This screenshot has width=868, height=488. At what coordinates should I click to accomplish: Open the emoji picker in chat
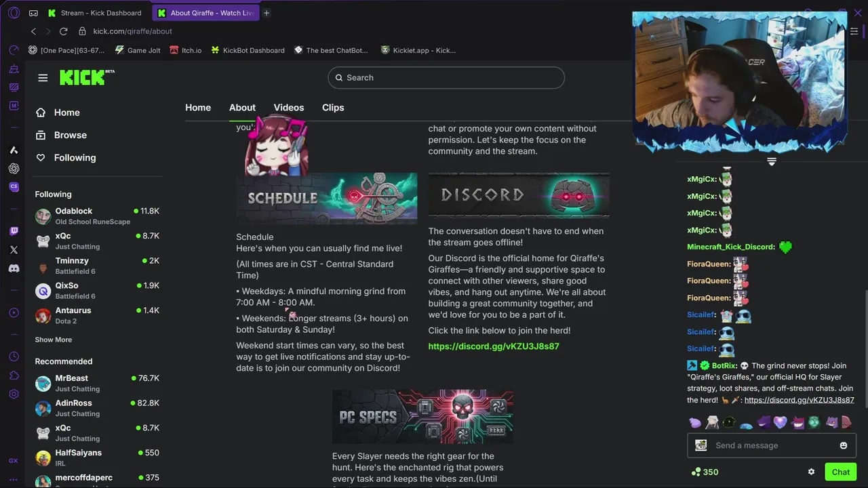(844, 445)
